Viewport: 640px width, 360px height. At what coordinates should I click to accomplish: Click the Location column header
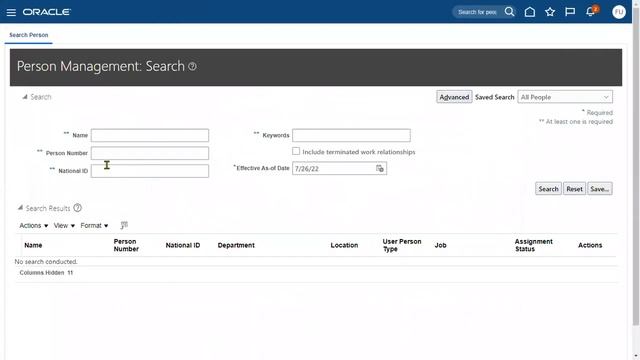click(344, 245)
